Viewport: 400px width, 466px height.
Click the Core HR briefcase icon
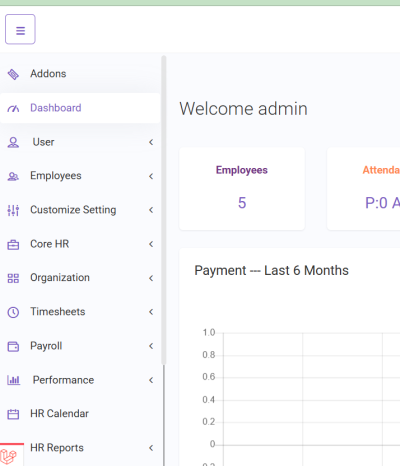[13, 245]
